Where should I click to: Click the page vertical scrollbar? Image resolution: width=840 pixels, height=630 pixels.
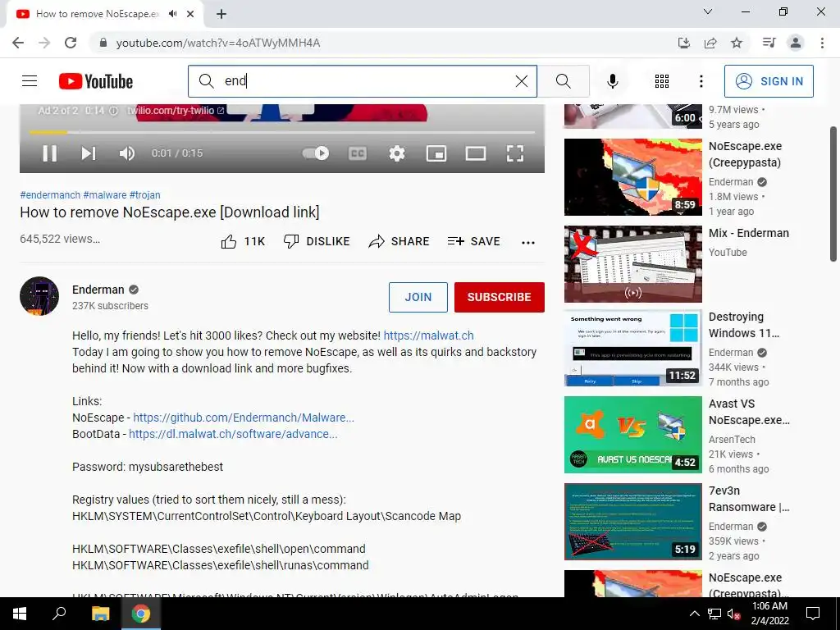(x=833, y=194)
